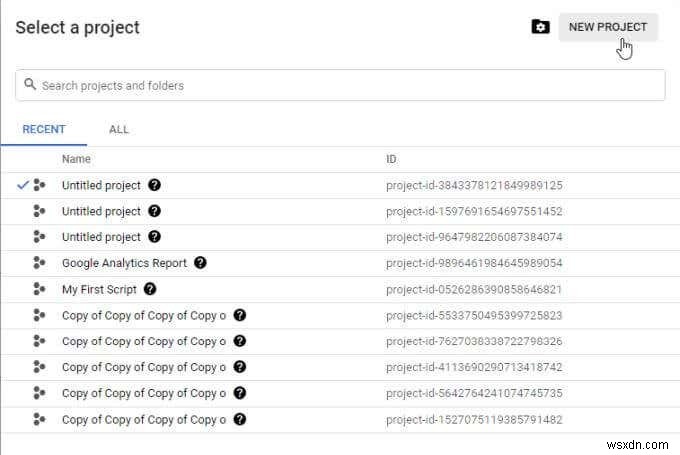Image resolution: width=680 pixels, height=455 pixels.
Task: Click the ID column header
Action: [393, 159]
